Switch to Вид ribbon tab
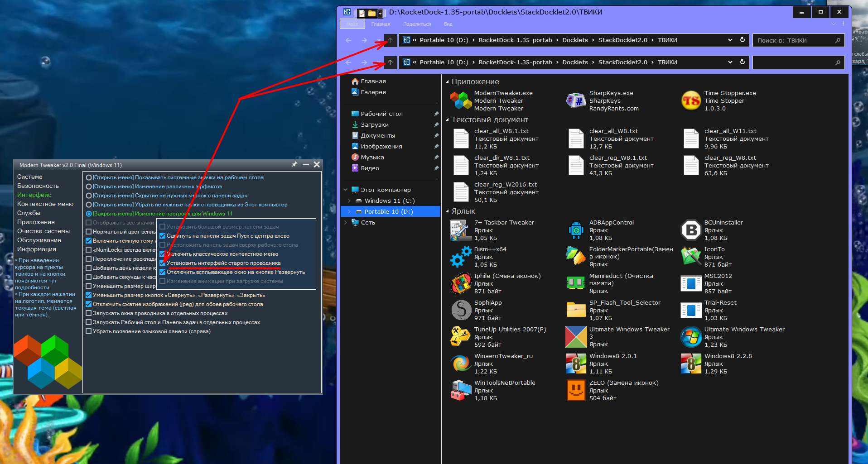 pyautogui.click(x=448, y=24)
